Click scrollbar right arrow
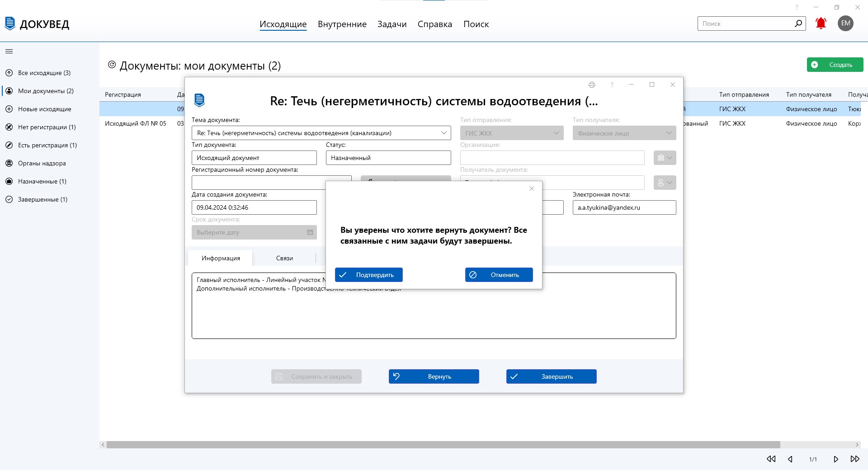The width and height of the screenshot is (868, 470). coord(857,445)
